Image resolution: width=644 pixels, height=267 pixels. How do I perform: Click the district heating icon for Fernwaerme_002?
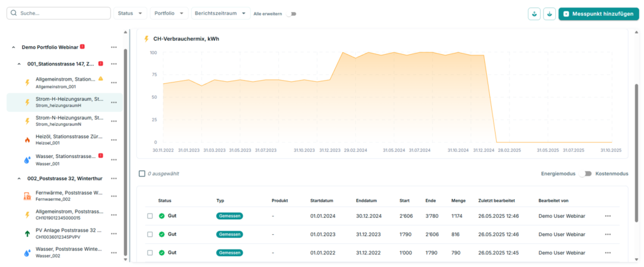[x=27, y=196]
